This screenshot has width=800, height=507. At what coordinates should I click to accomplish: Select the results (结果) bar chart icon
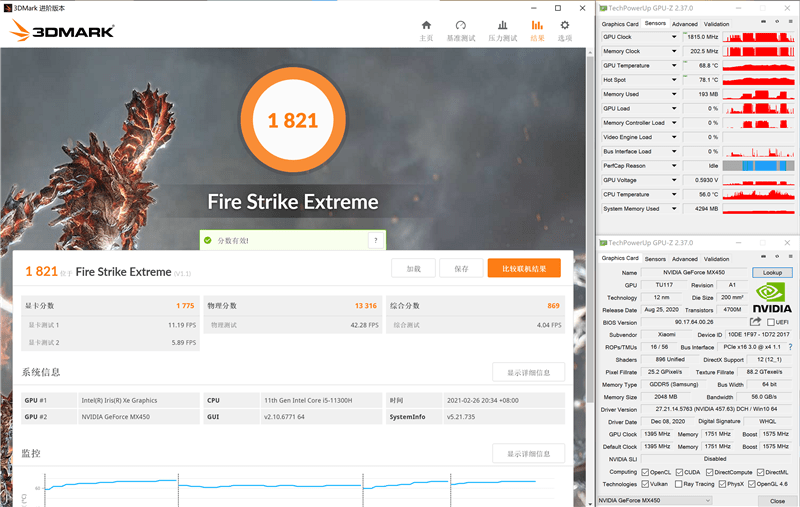(537, 25)
